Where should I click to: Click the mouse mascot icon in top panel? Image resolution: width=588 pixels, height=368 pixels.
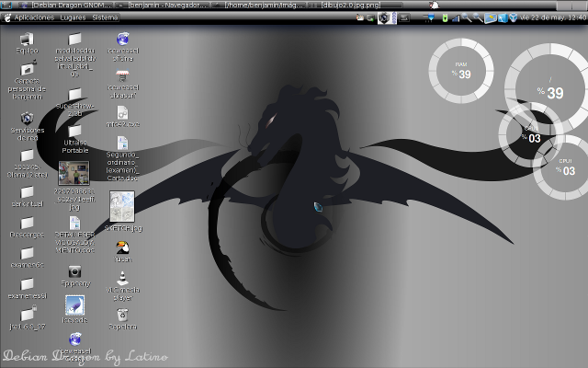coord(434,5)
